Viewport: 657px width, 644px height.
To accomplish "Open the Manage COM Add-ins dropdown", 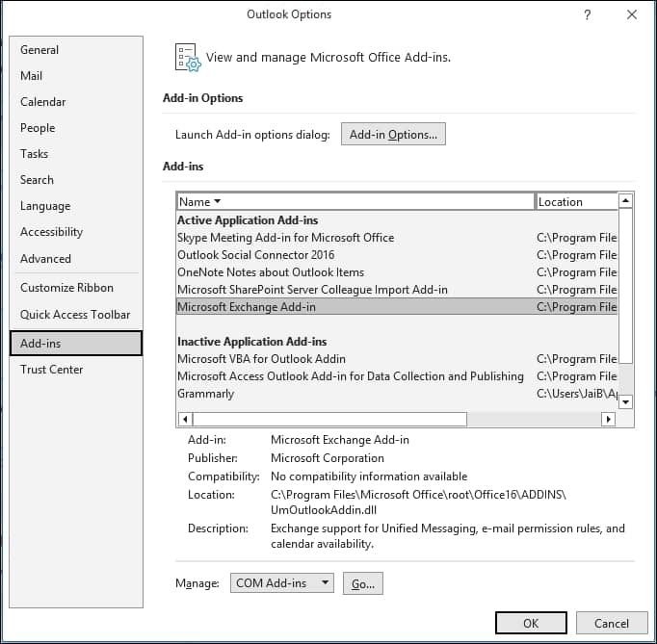I will pos(282,583).
